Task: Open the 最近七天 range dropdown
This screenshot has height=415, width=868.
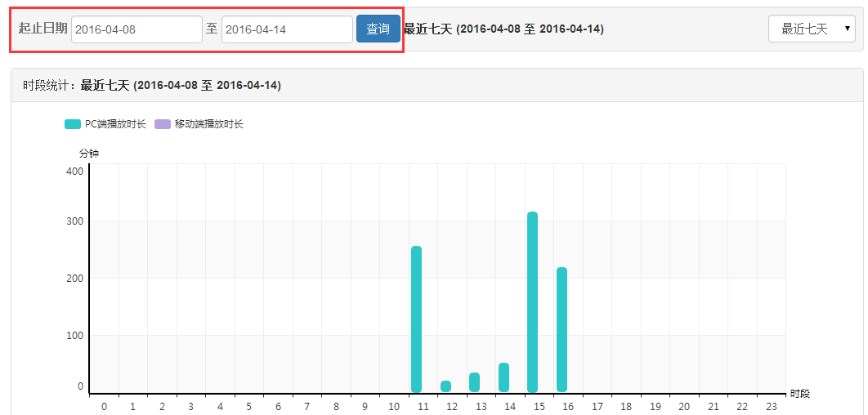Action: pyautogui.click(x=812, y=29)
